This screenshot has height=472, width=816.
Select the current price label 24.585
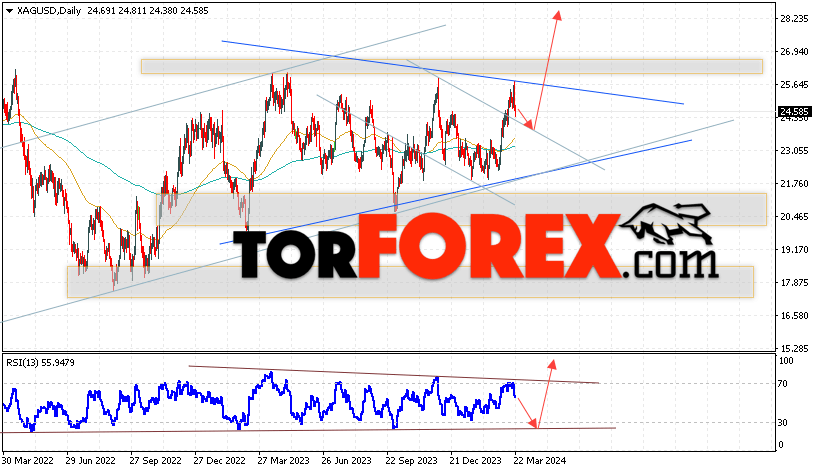794,112
